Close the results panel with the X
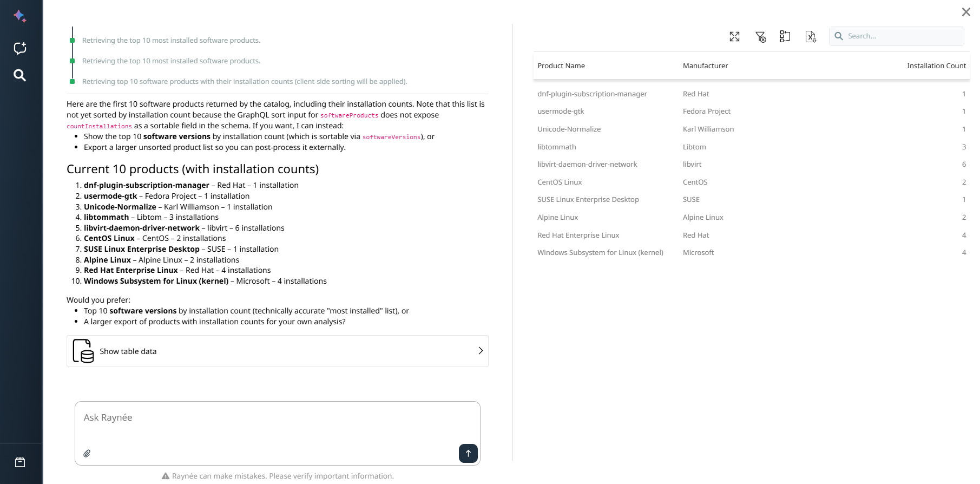 click(x=966, y=12)
